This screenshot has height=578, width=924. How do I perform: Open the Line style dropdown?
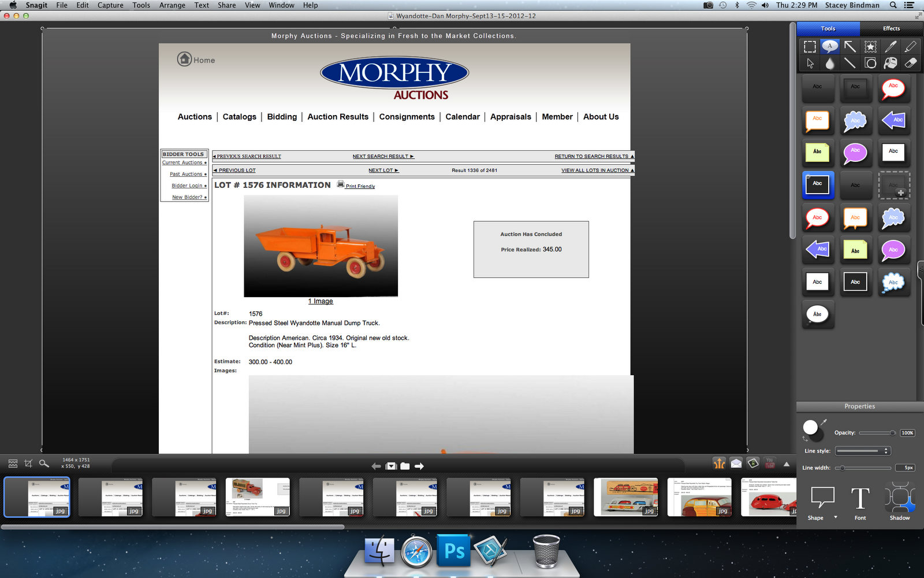pos(863,451)
